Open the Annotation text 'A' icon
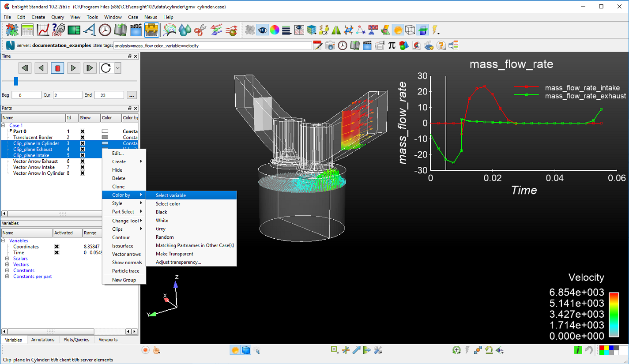 pos(90,30)
